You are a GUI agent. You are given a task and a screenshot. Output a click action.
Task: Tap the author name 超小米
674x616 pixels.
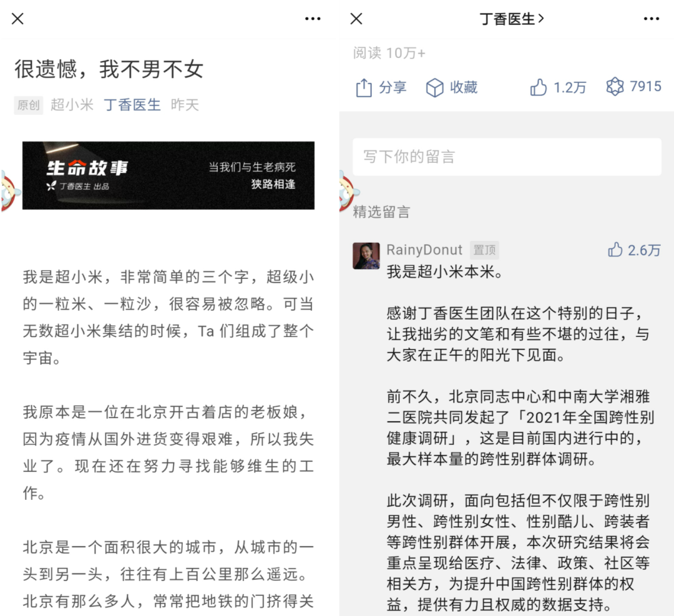[x=72, y=105]
